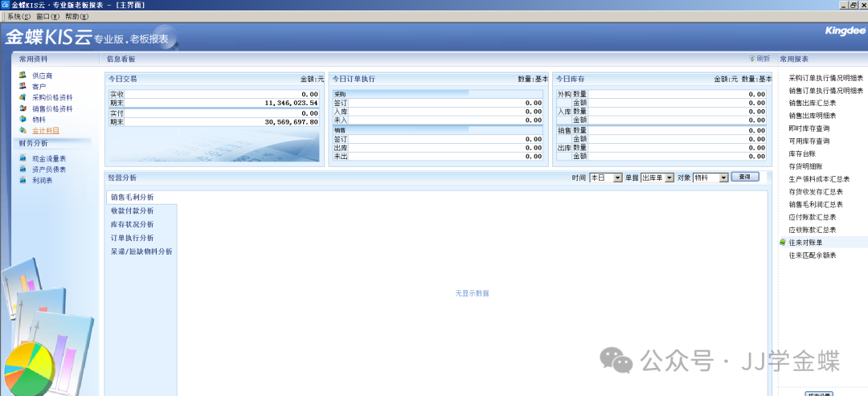Select the 库存状况分析 tab
The height and width of the screenshot is (396, 868).
(x=132, y=224)
